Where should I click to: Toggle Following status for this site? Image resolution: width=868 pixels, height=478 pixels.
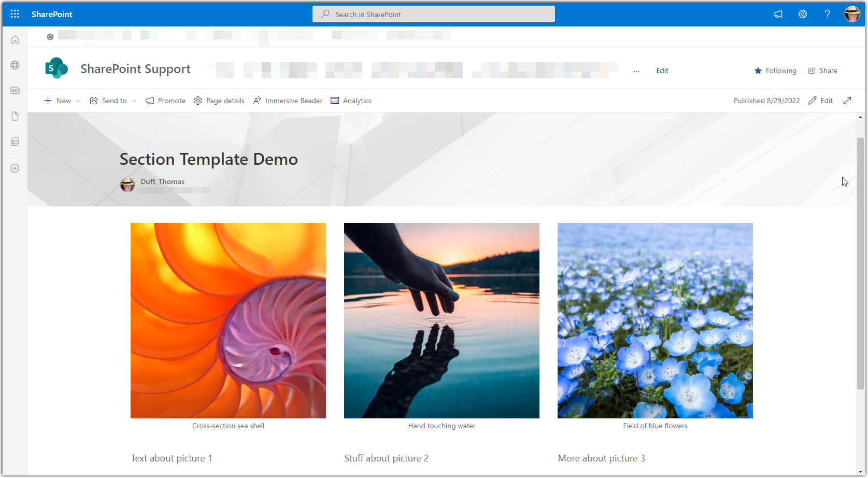click(775, 70)
